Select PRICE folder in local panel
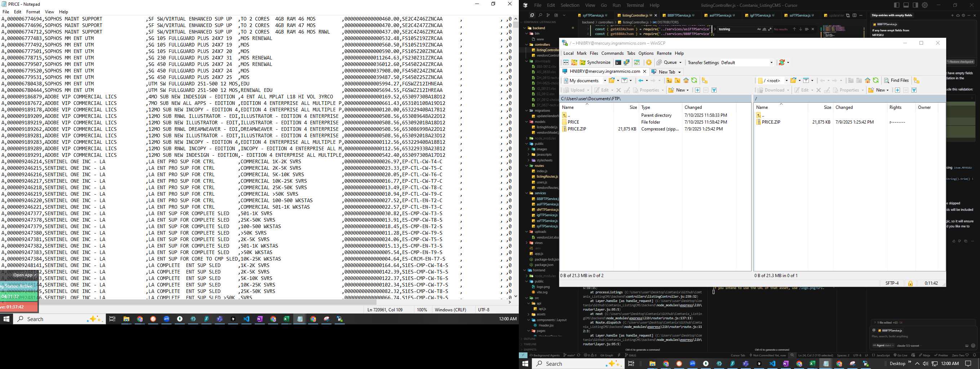The height and width of the screenshot is (369, 980). (x=573, y=122)
